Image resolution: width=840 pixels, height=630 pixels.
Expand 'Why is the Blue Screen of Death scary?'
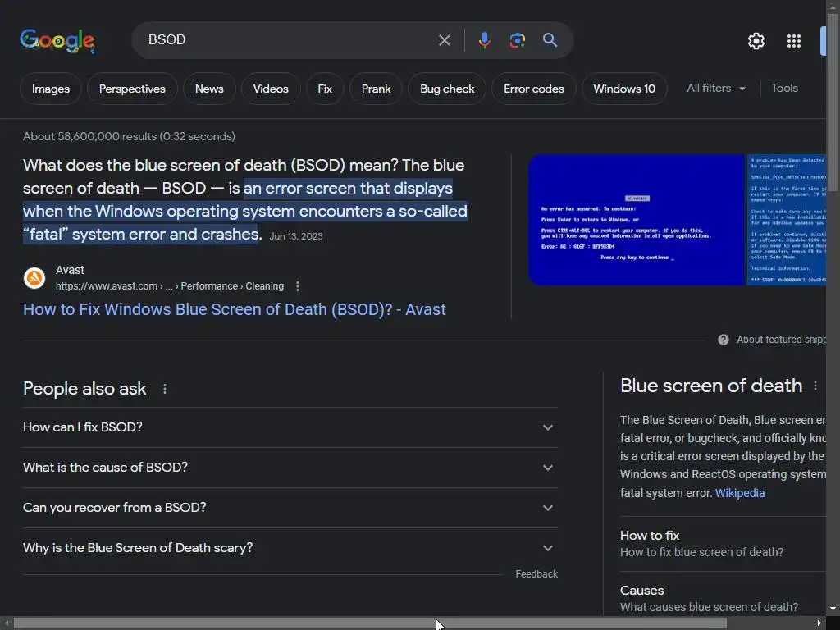point(290,548)
